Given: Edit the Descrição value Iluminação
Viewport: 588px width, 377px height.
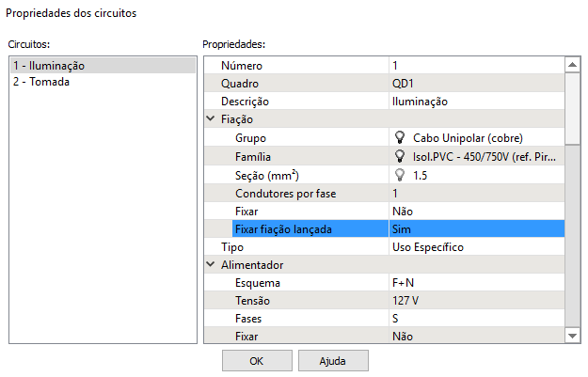Looking at the screenshot, I should [475, 102].
